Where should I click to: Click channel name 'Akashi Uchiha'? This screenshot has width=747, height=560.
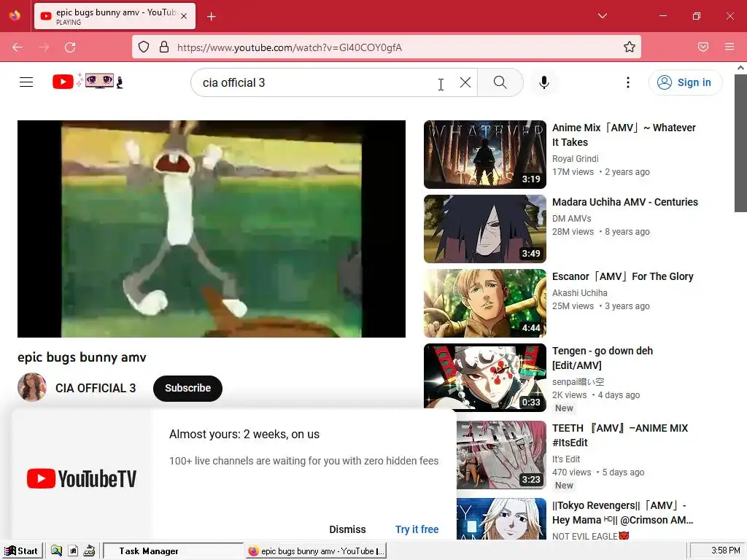click(x=580, y=292)
